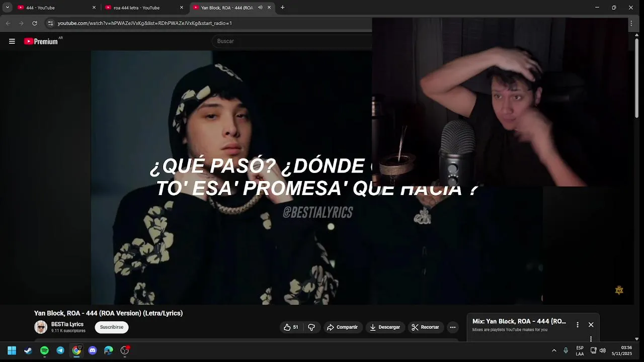Open the YouTube guide hamburger menu
The image size is (644, 362).
12,41
